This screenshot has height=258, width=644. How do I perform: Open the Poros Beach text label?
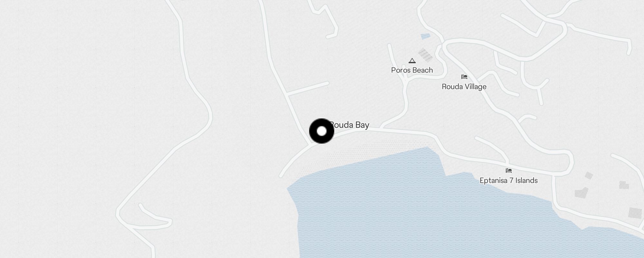click(412, 70)
